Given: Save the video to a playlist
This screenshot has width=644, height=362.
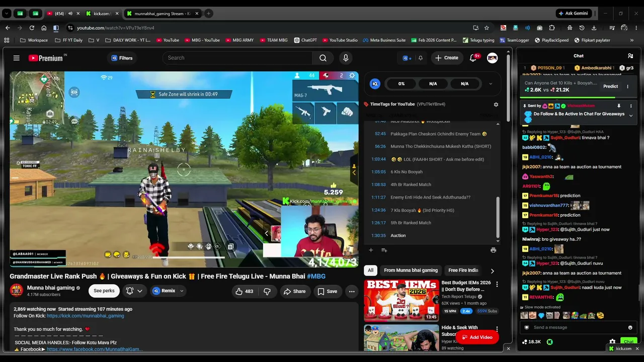Looking at the screenshot, I should click(327, 291).
